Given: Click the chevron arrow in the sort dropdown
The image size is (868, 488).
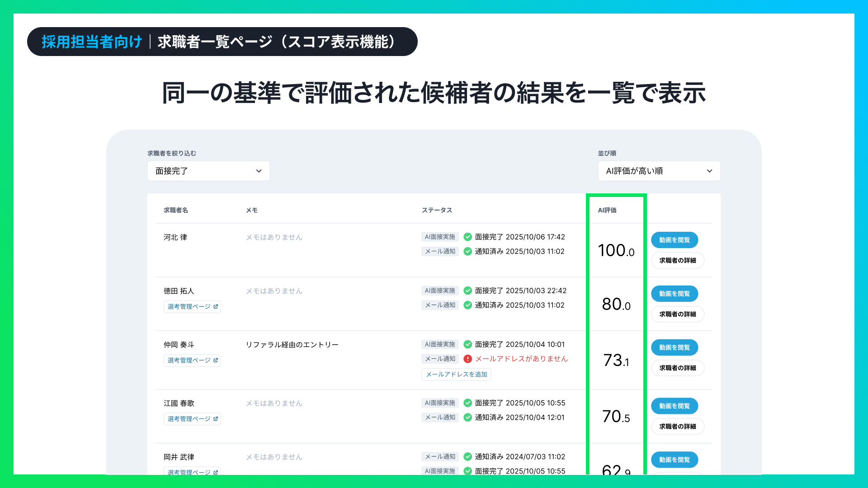Looking at the screenshot, I should (x=709, y=171).
